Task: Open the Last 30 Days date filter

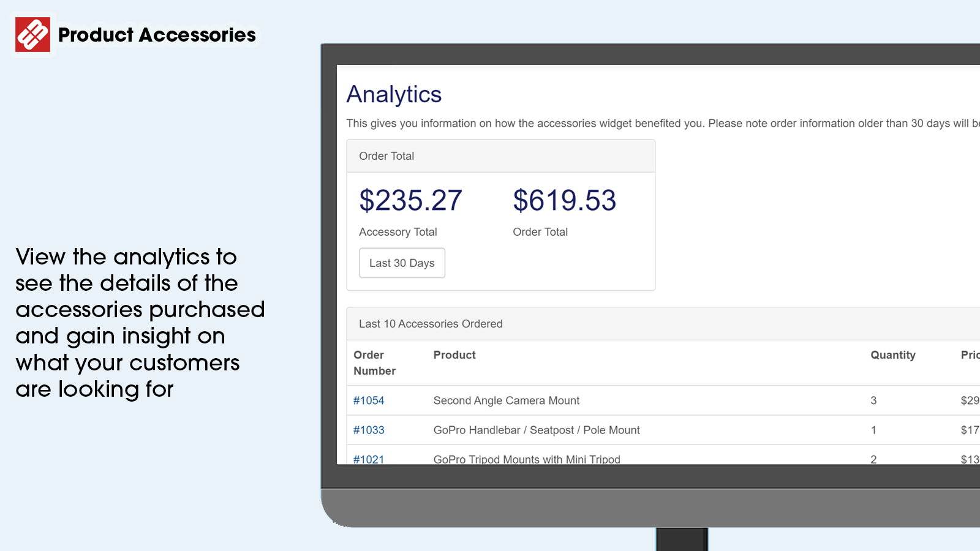Action: point(401,263)
